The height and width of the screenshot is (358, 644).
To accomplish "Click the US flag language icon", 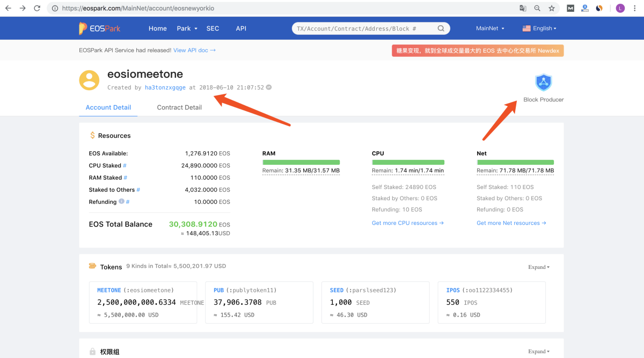I will [526, 28].
